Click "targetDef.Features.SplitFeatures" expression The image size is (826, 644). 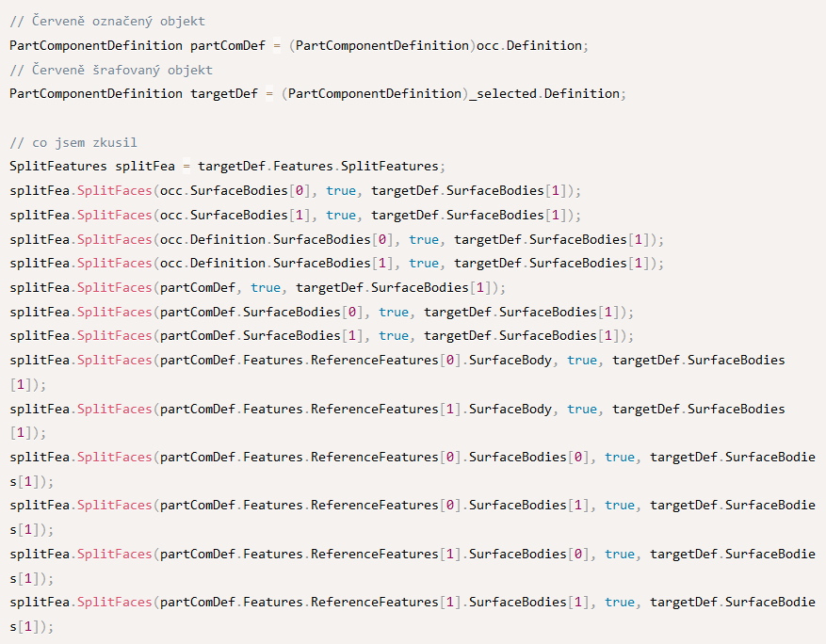[318, 166]
